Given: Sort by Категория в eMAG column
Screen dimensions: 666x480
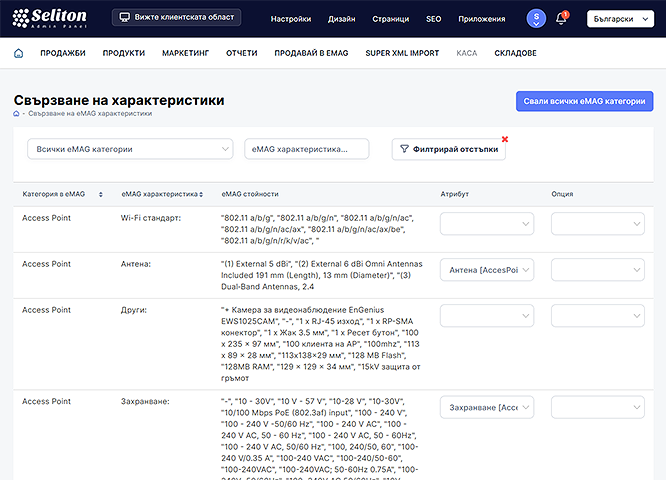Looking at the screenshot, I should click(100, 194).
